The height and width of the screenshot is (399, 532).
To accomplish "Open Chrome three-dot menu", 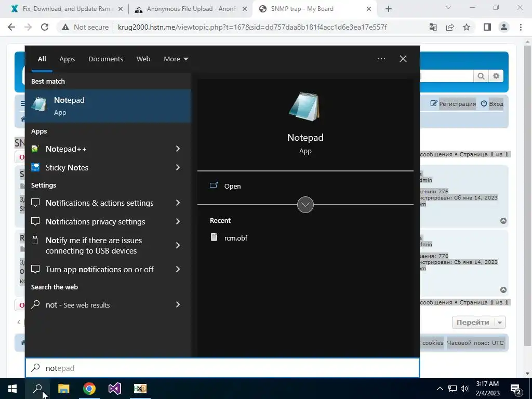I will [x=521, y=27].
